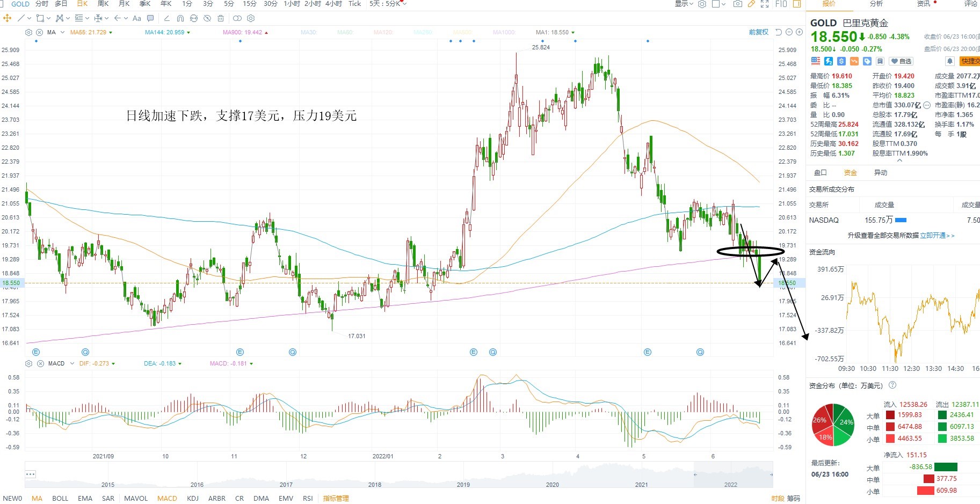Image resolution: width=980 pixels, height=504 pixels.
Task: Open the gear settings beside 显示
Action: click(x=702, y=4)
